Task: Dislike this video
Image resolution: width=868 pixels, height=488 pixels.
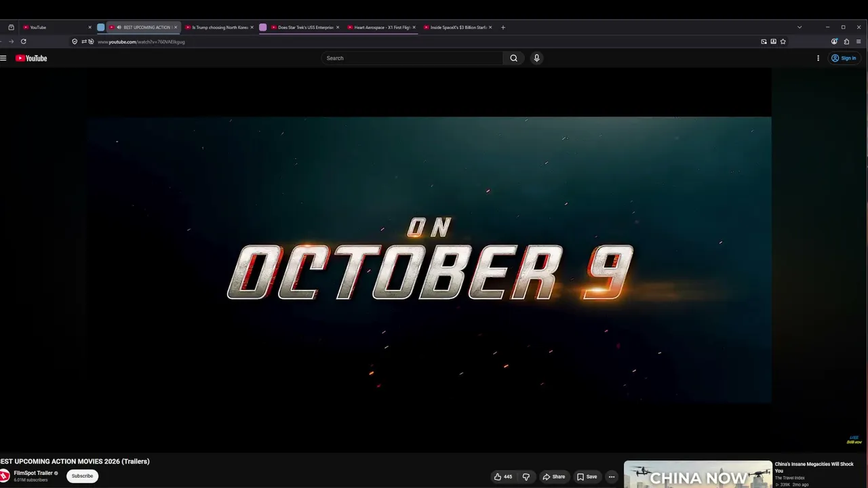Action: [x=526, y=476]
